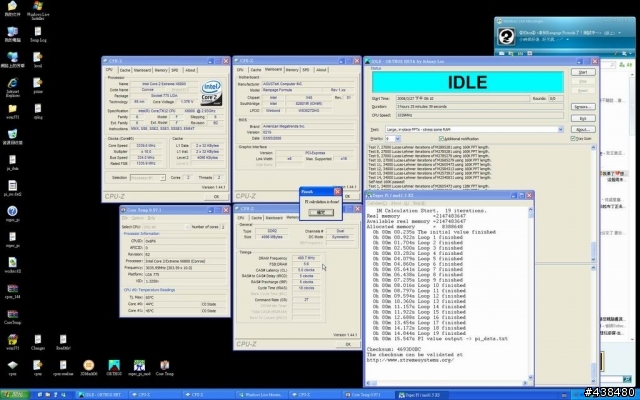Open the Recycle Bin desktop icon
This screenshot has height=400, width=640.
click(x=13, y=134)
